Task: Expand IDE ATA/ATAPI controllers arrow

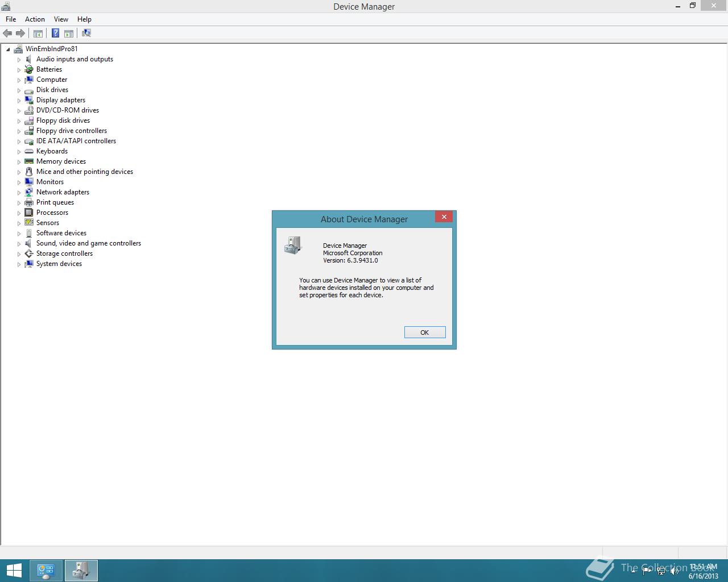Action: point(19,142)
